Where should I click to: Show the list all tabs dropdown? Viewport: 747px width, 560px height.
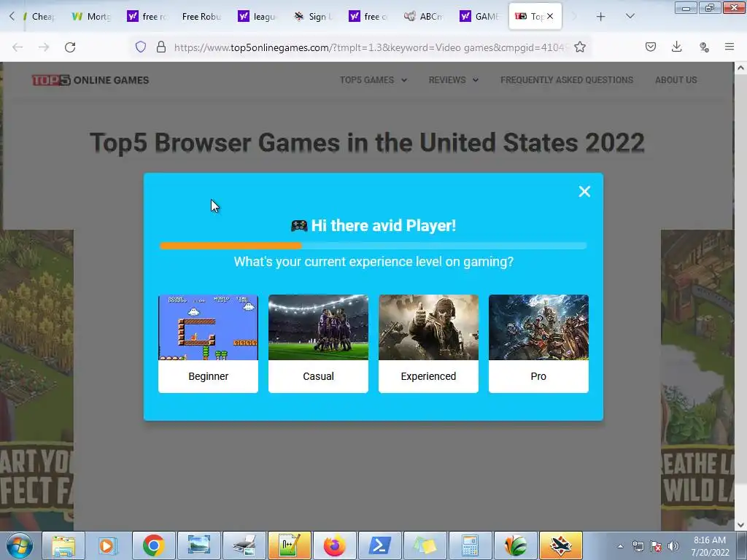[x=630, y=16]
